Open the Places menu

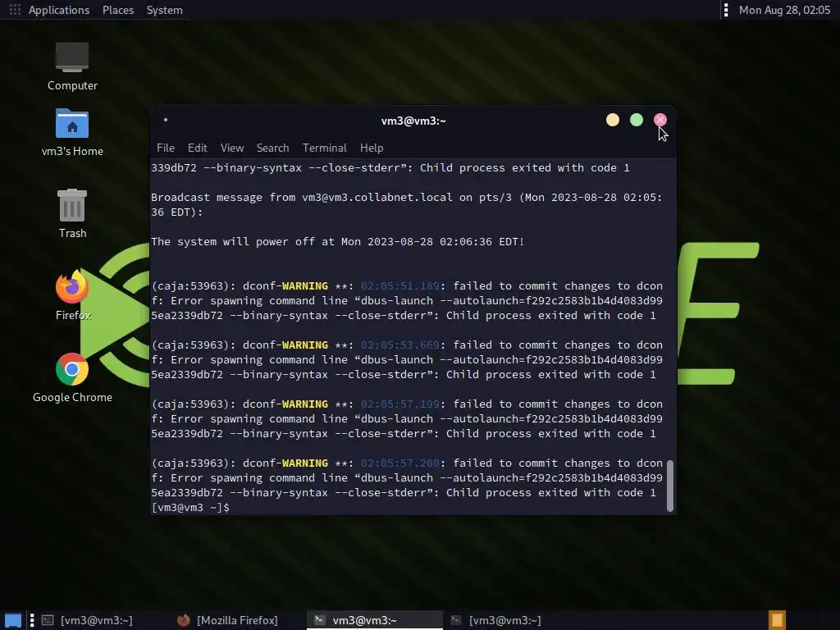[118, 10]
